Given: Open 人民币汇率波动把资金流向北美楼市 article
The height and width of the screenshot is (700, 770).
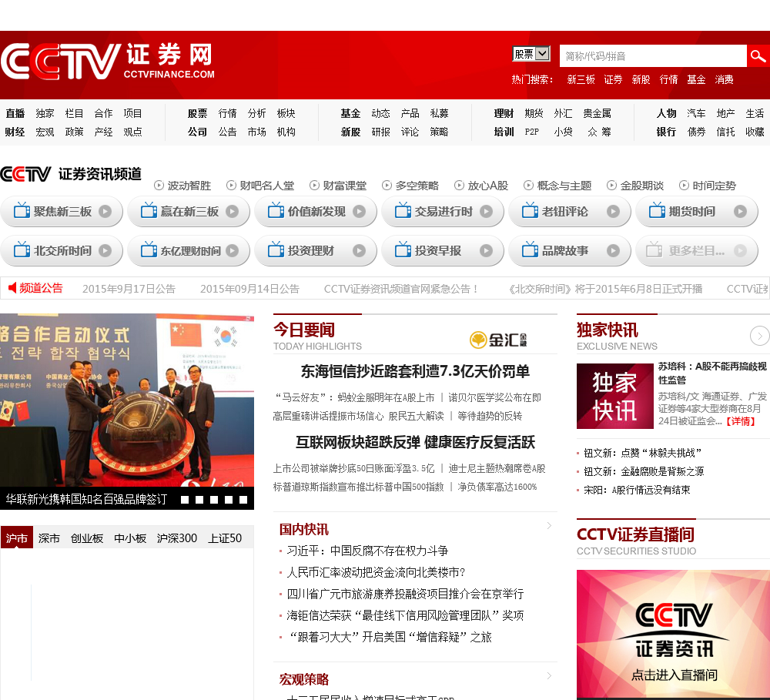Looking at the screenshot, I should click(376, 572).
